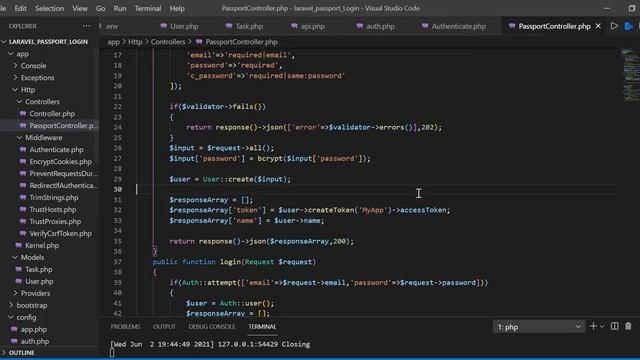The height and width of the screenshot is (360, 640).
Task: Open RedirectIfAuthentica... file in the explorer
Action: pos(63,185)
